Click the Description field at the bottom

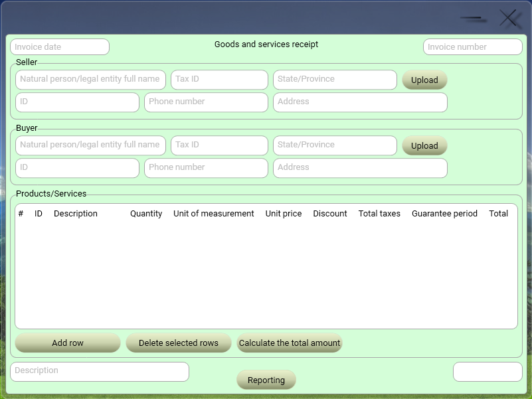(x=99, y=371)
